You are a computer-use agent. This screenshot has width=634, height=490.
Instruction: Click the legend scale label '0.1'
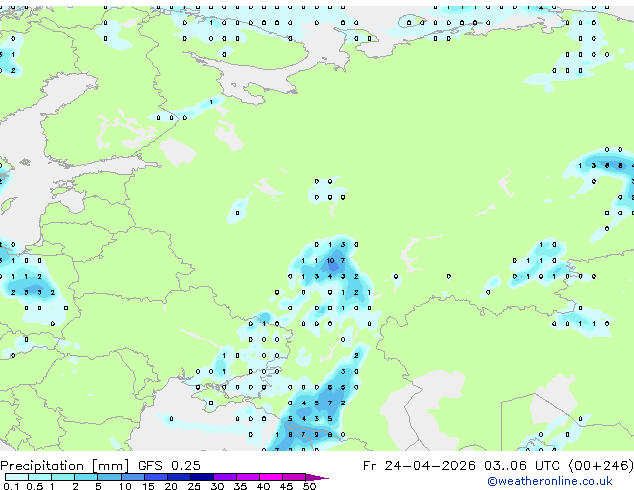[x=11, y=486]
